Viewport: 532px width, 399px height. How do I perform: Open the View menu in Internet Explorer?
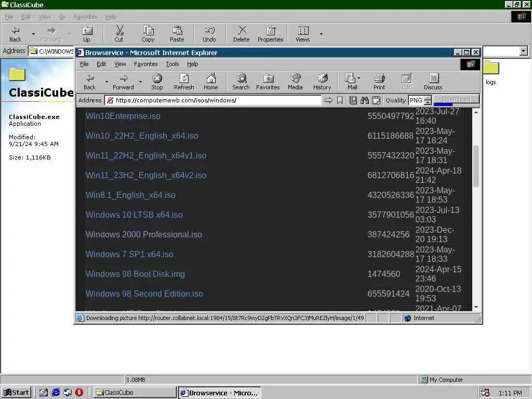point(120,64)
